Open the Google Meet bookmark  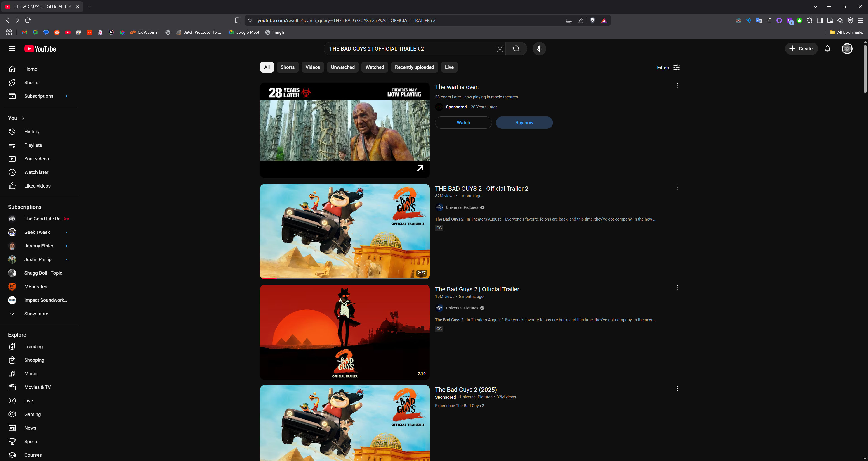tap(244, 32)
